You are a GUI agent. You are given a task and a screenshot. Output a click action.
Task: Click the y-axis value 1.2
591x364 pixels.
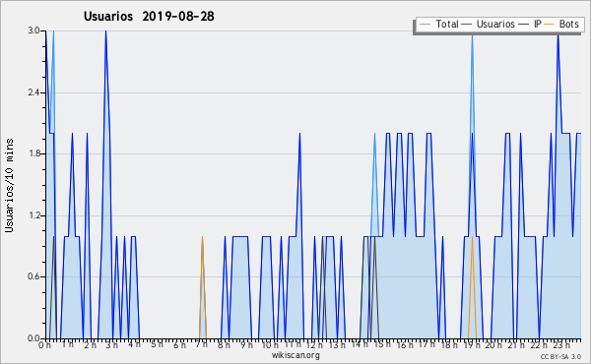33,215
